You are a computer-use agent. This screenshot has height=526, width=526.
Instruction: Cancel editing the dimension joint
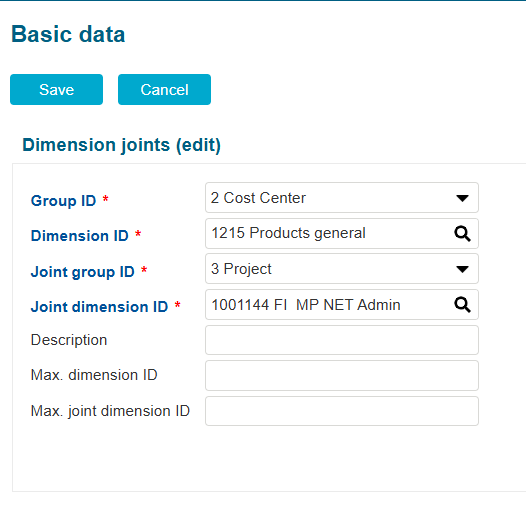point(164,90)
